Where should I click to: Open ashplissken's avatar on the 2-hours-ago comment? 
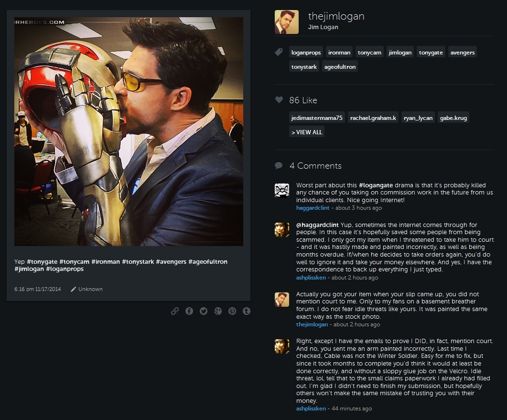tap(281, 229)
